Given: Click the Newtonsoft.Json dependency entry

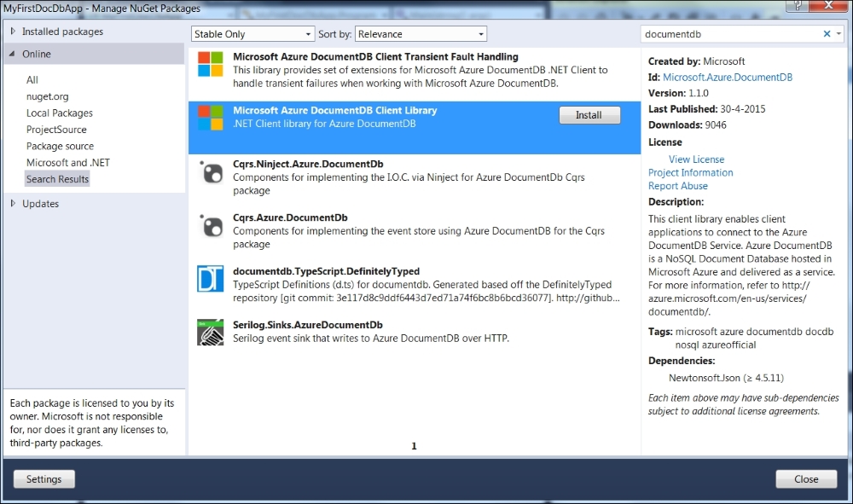Looking at the screenshot, I should [726, 378].
